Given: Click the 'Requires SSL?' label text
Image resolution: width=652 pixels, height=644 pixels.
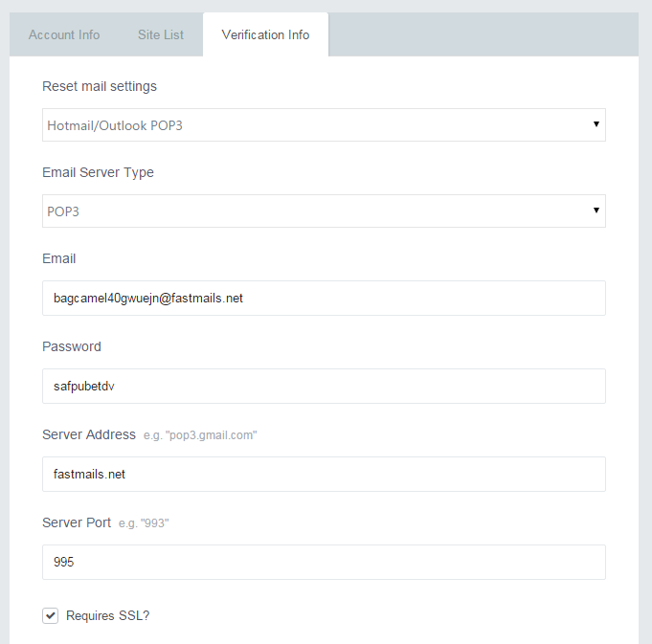Looking at the screenshot, I should click(107, 615).
